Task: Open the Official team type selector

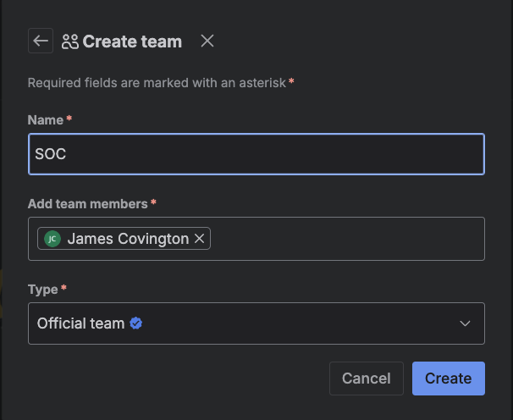Action: [x=254, y=323]
